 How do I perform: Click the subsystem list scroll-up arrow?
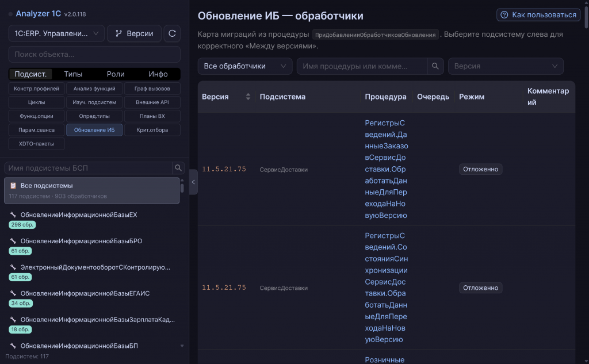click(x=182, y=181)
